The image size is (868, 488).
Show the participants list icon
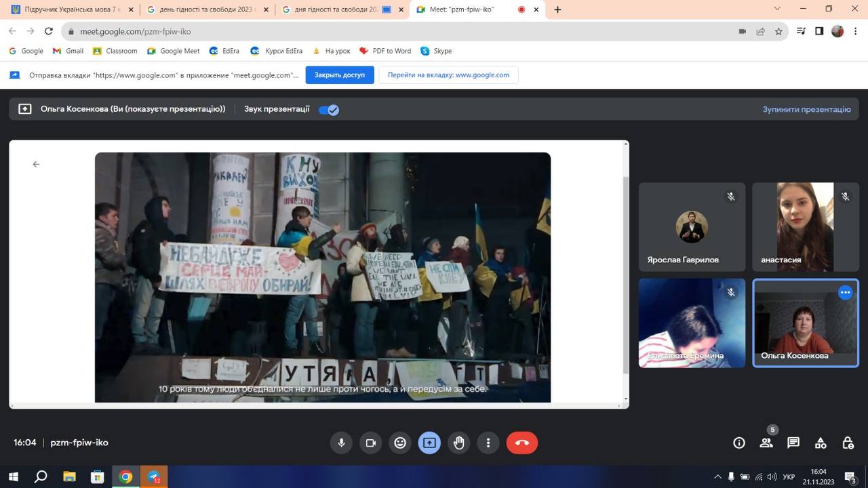(766, 443)
